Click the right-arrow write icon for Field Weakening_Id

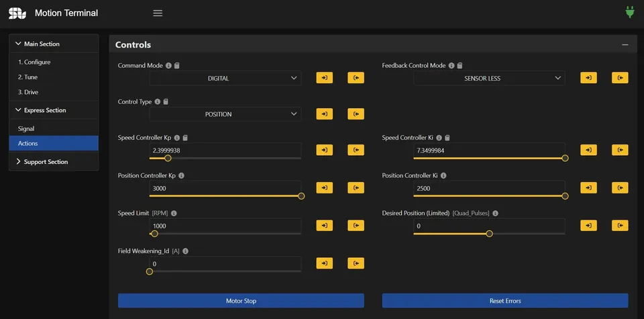tap(325, 263)
